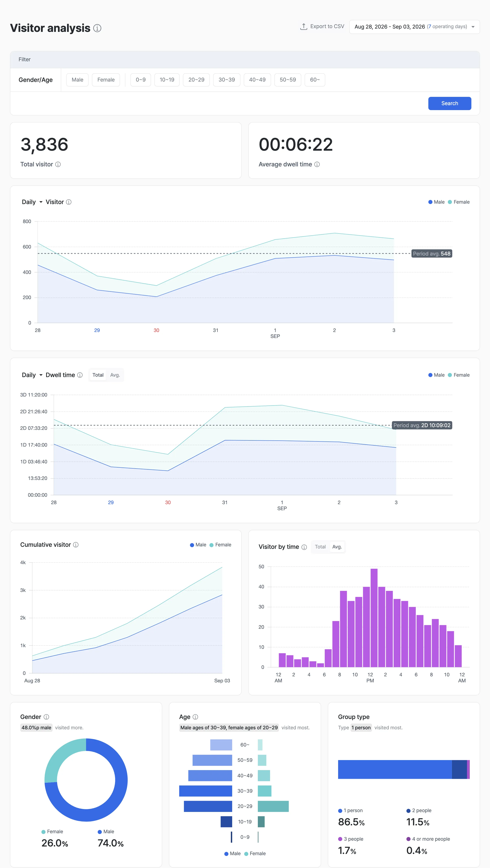
Task: Select Total tab in Visitor by time
Action: 320,547
